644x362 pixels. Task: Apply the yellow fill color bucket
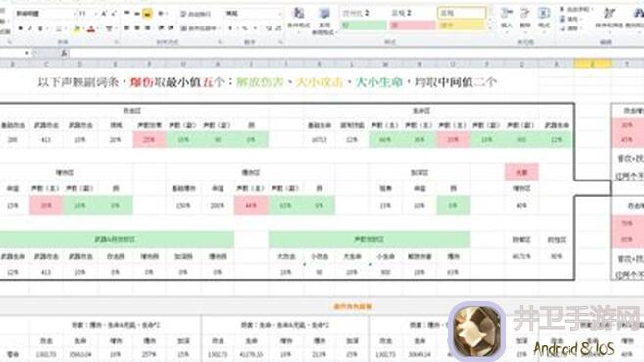point(76,28)
